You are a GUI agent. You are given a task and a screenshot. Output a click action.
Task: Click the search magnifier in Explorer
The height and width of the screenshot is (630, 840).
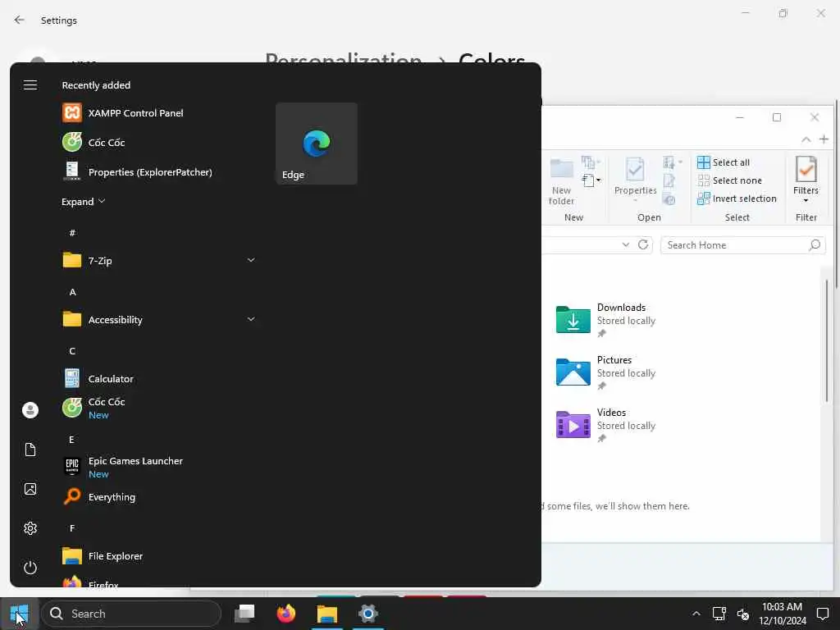[815, 244]
